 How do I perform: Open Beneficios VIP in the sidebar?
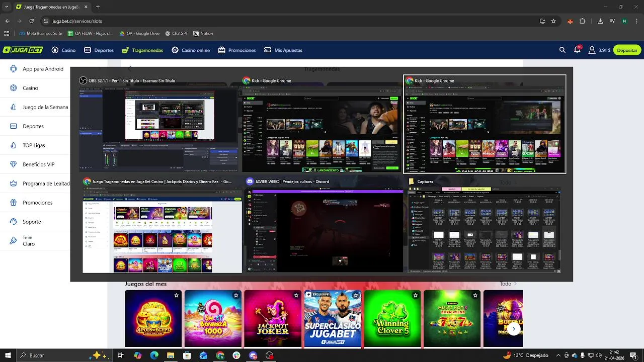click(x=32, y=164)
